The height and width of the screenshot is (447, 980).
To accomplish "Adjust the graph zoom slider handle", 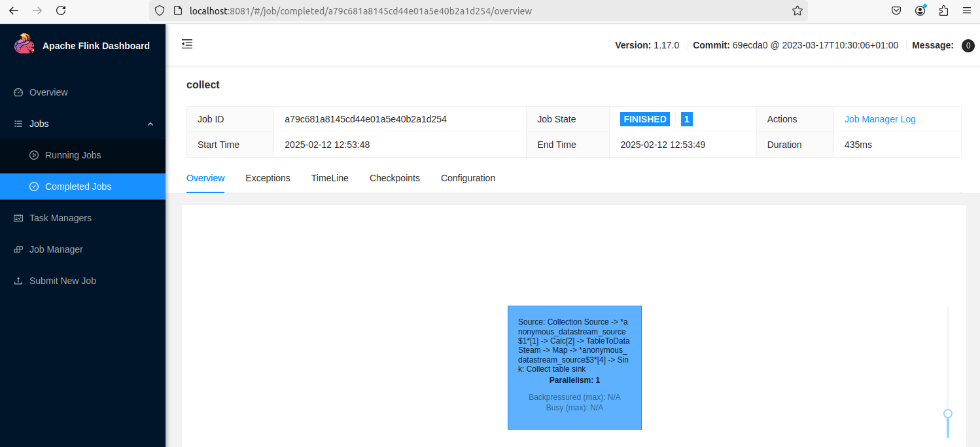I will click(x=947, y=414).
